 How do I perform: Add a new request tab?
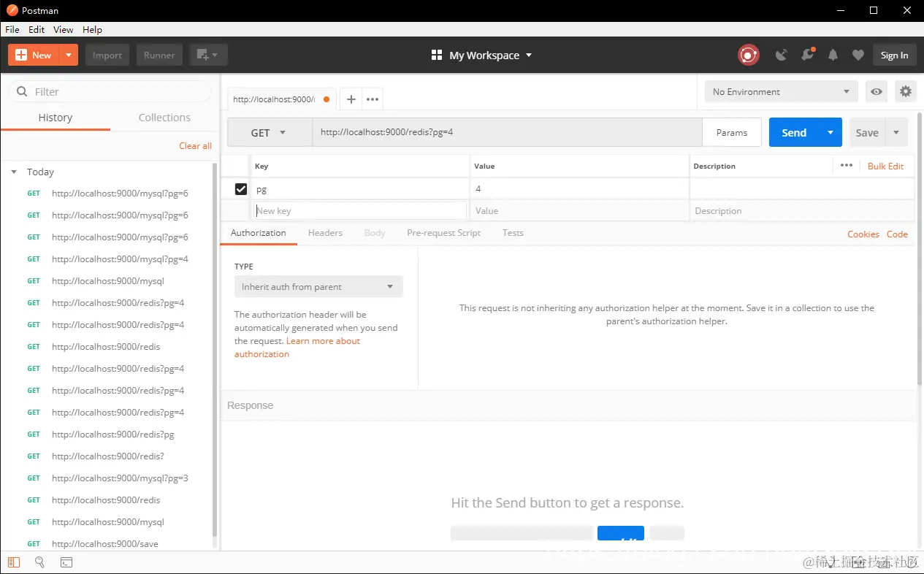[x=351, y=99]
